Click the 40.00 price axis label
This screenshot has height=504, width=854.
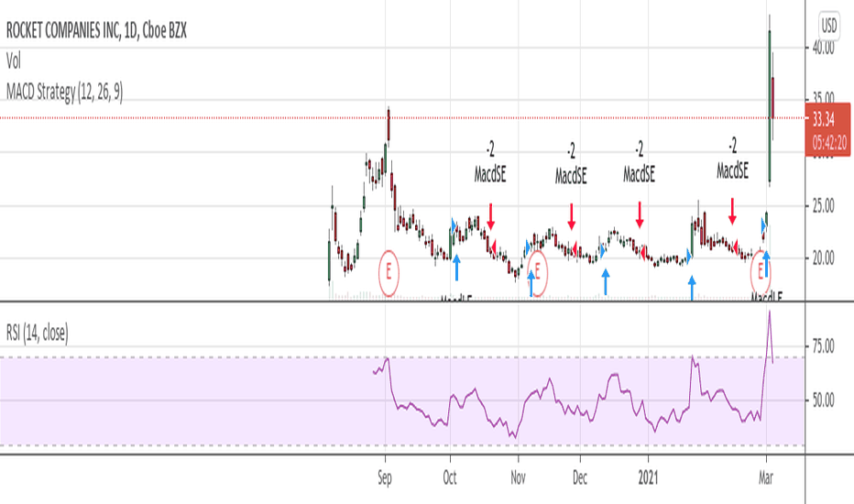pos(823,48)
